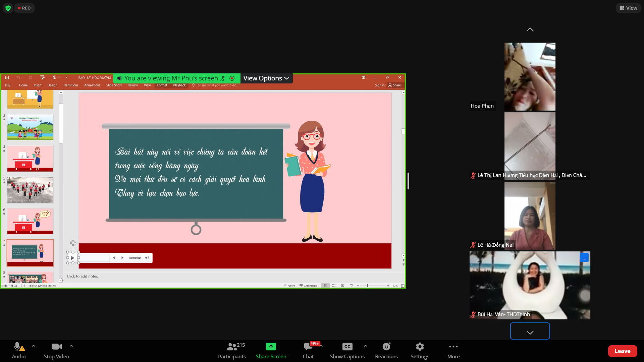This screenshot has width=644, height=362.
Task: Click the Tell me search box
Action: (215, 85)
